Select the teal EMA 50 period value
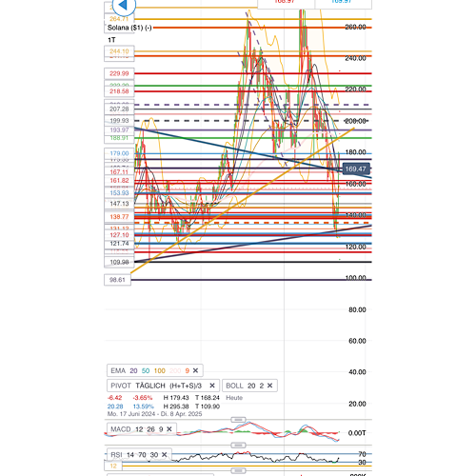The height and width of the screenshot is (476, 476). [146, 370]
